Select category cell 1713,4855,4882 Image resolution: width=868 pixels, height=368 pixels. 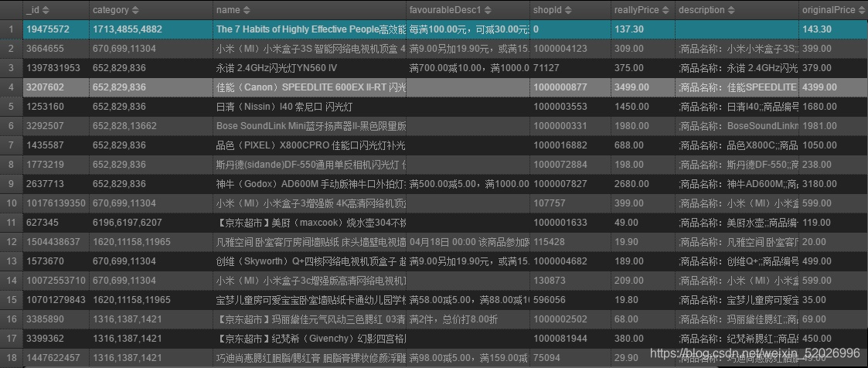(x=151, y=29)
